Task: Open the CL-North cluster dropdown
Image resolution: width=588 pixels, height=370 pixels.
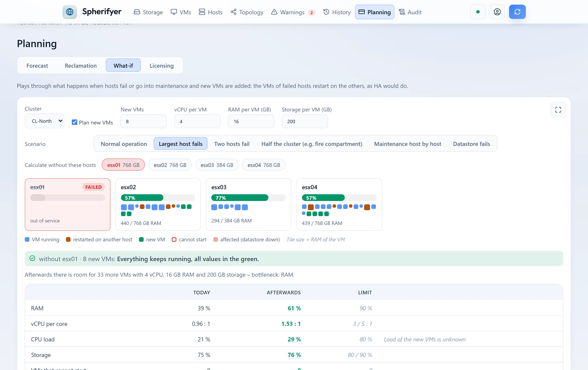Action: pyautogui.click(x=45, y=121)
